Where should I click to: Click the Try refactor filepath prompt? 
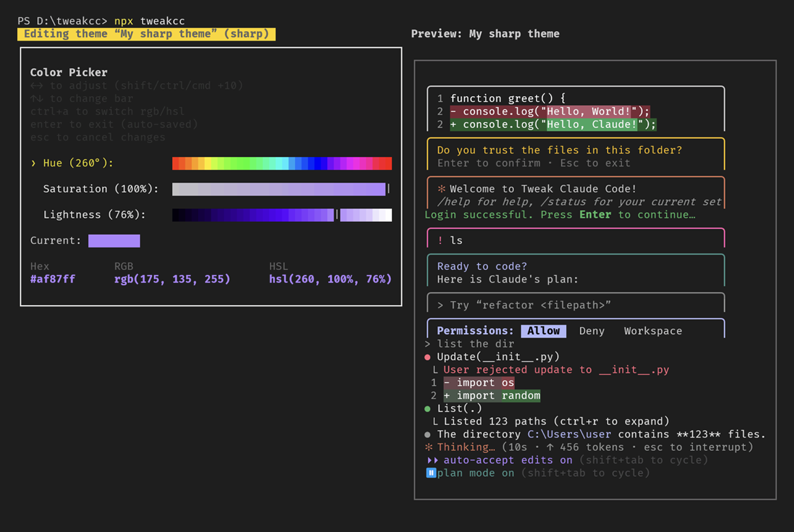524,305
